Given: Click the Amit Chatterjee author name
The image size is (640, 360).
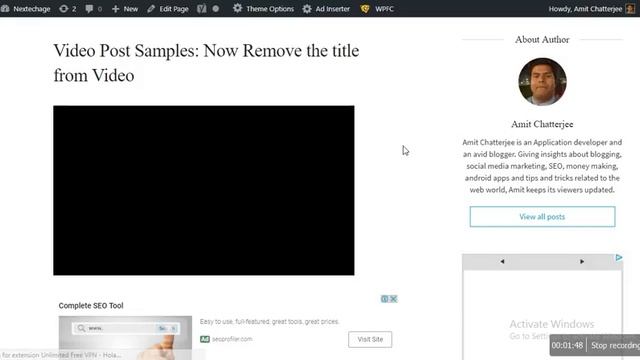Looking at the screenshot, I should 542,124.
